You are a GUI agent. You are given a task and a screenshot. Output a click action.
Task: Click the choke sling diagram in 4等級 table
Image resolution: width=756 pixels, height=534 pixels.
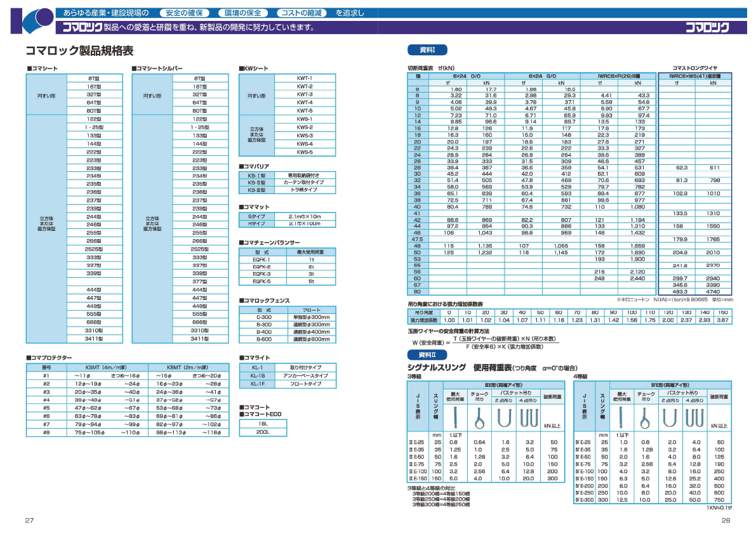click(645, 418)
